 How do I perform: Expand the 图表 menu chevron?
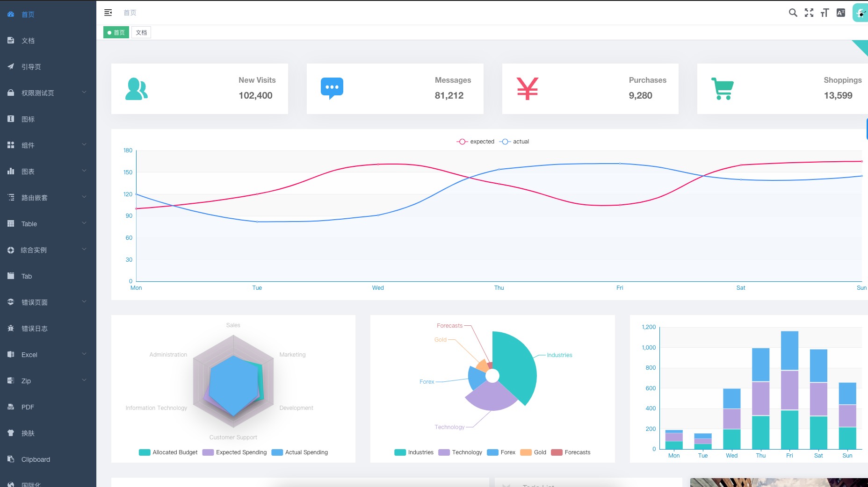84,171
